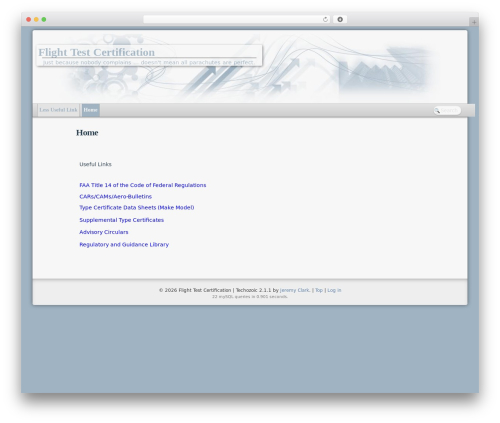Screen dimensions: 500x423
Task: Open the Flight Test Certification site title
Action: (96, 52)
